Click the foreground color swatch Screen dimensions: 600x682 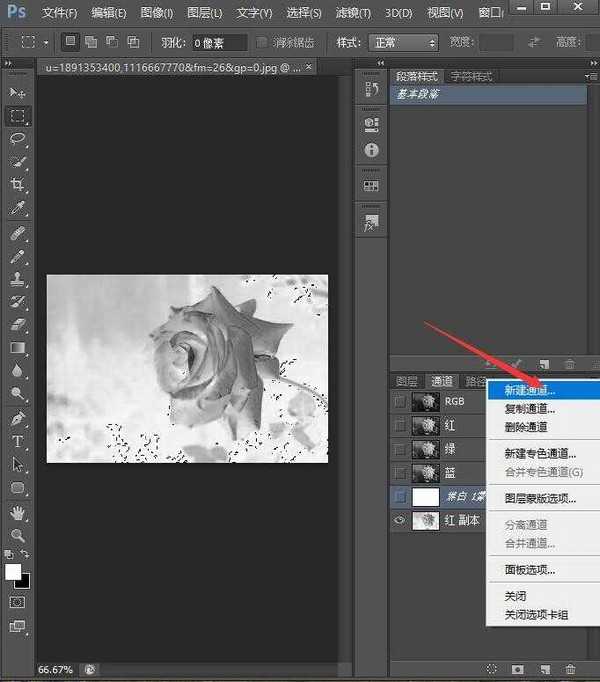pyautogui.click(x=14, y=571)
